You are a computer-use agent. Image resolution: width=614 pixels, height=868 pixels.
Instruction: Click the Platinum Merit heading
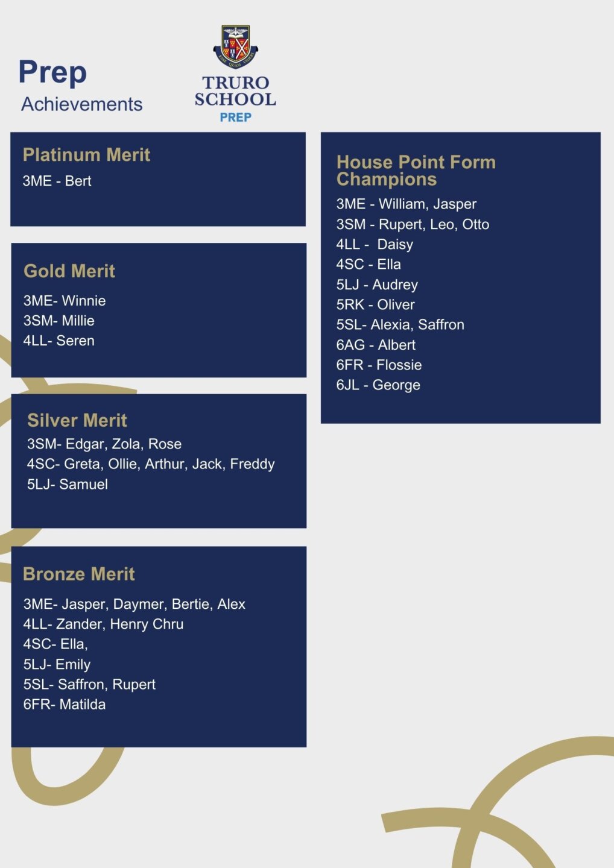click(x=86, y=155)
